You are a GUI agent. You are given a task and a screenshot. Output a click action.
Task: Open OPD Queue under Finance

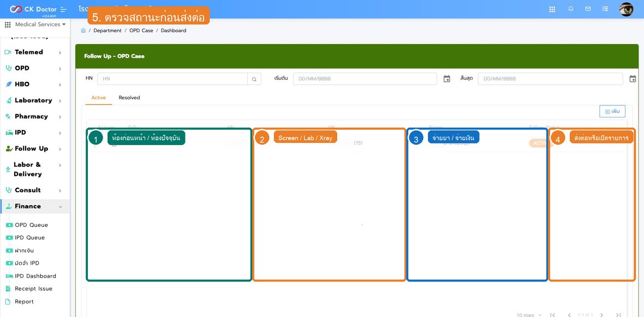tap(31, 225)
